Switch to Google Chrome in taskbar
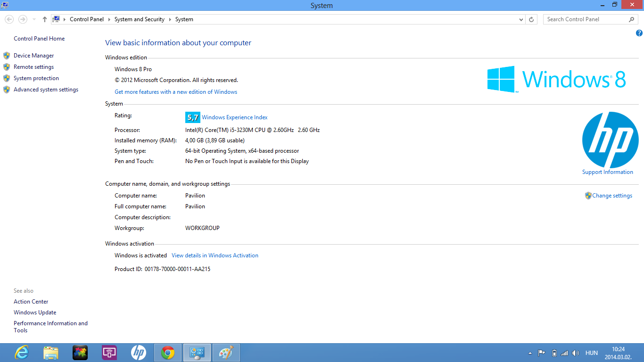The image size is (644, 362). 168,353
